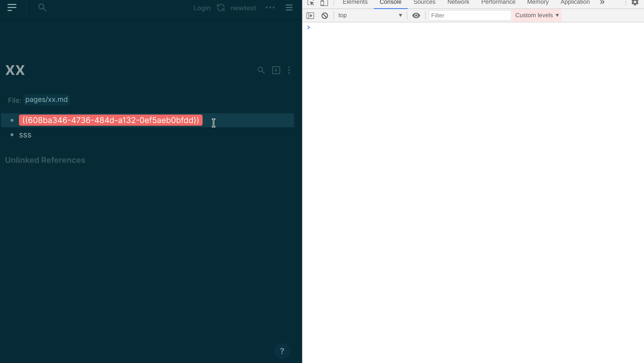Create a live expression with the eye icon

coord(416,15)
